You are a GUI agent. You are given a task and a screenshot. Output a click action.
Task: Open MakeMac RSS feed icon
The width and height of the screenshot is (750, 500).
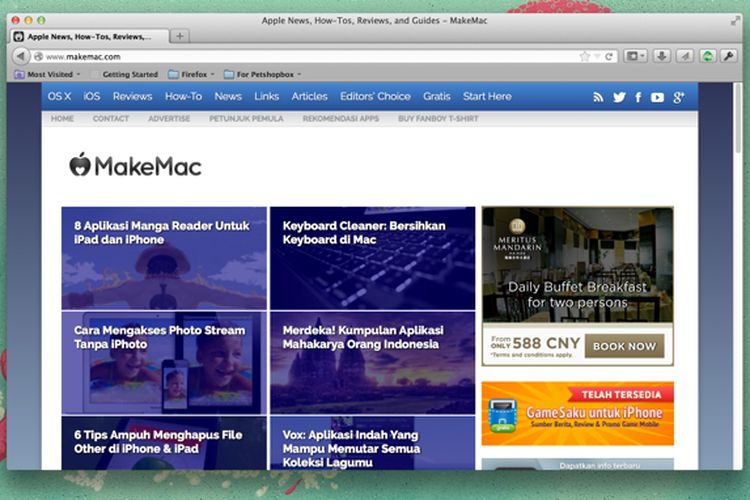(x=598, y=97)
